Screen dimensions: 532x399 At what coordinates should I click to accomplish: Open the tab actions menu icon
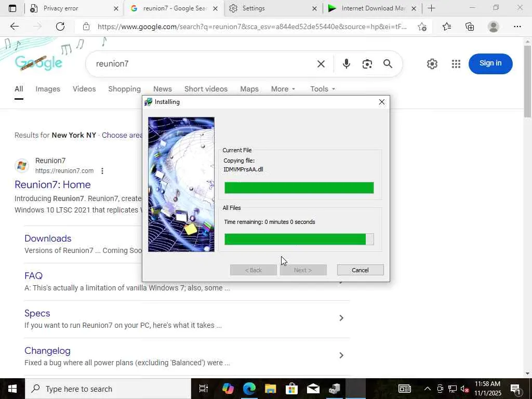point(12,8)
